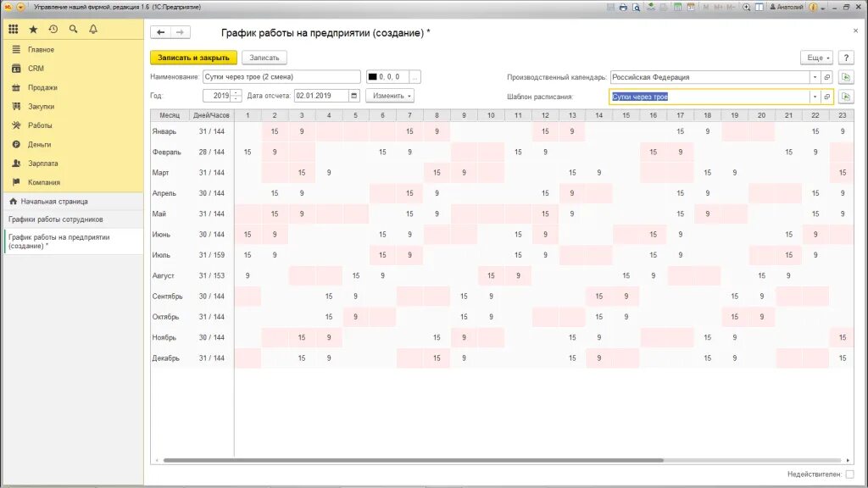
Task: Click the Zoom magnifier icon in title bar
Action: [x=747, y=7]
